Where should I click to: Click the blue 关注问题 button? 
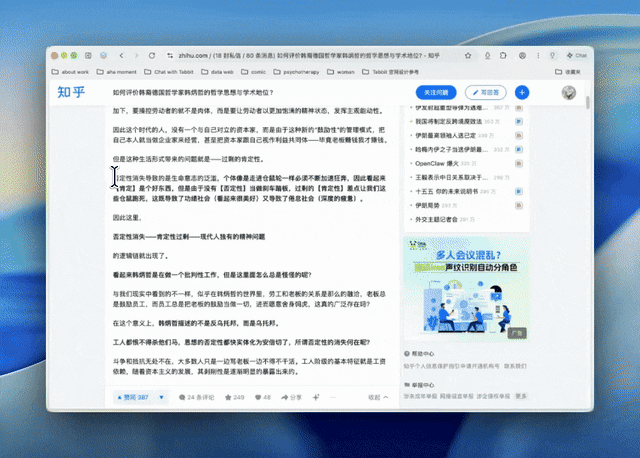pos(436,93)
